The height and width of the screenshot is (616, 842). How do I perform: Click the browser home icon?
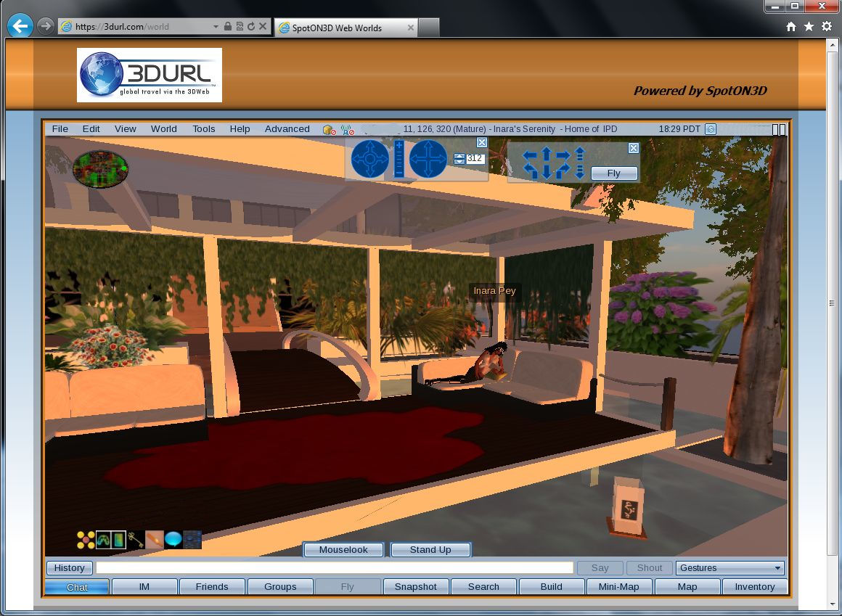(x=791, y=27)
